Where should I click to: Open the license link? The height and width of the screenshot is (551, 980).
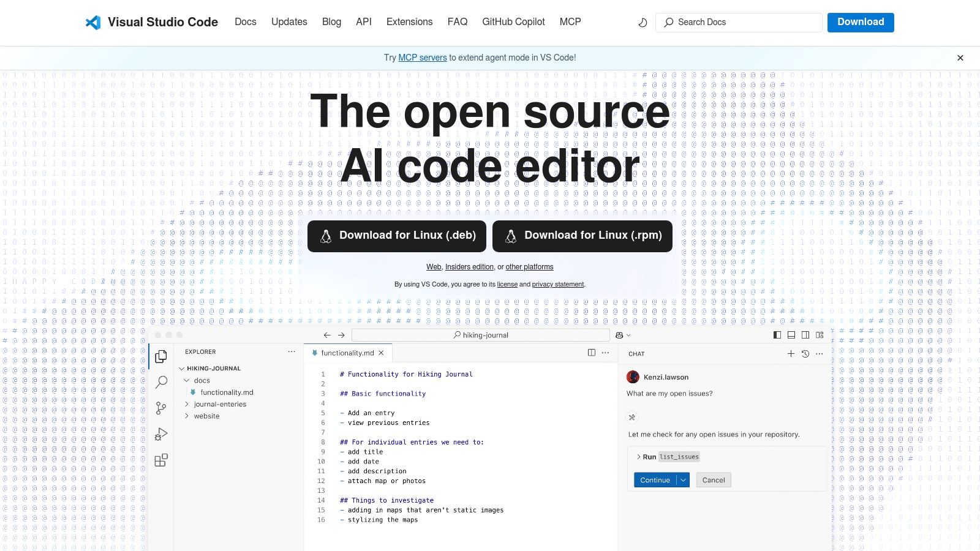pyautogui.click(x=507, y=284)
